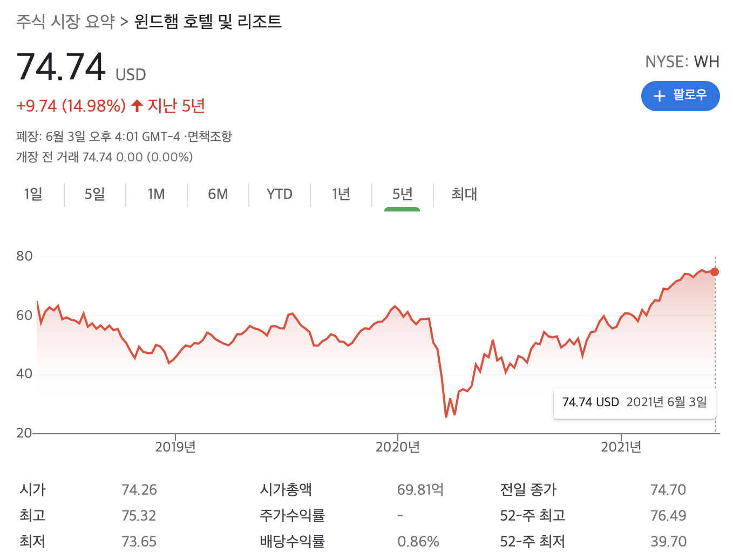Click the red data point on chart
The image size is (733, 560).
pos(715,272)
